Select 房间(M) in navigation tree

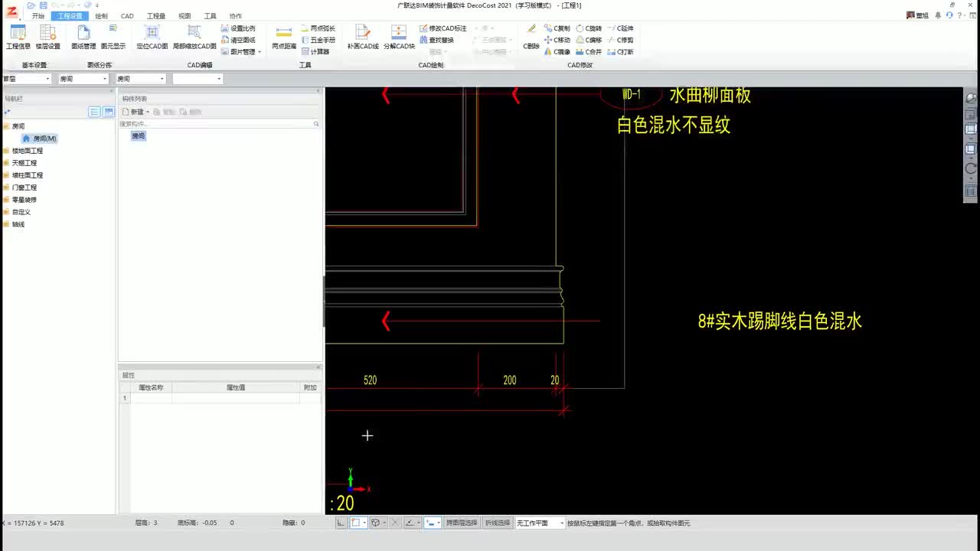click(39, 139)
